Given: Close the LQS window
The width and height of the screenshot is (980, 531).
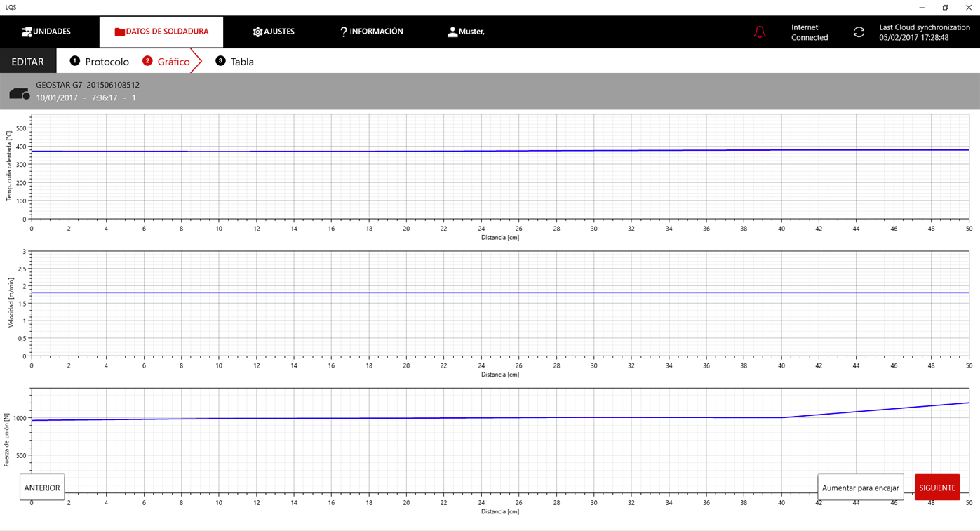Looking at the screenshot, I should [968, 8].
